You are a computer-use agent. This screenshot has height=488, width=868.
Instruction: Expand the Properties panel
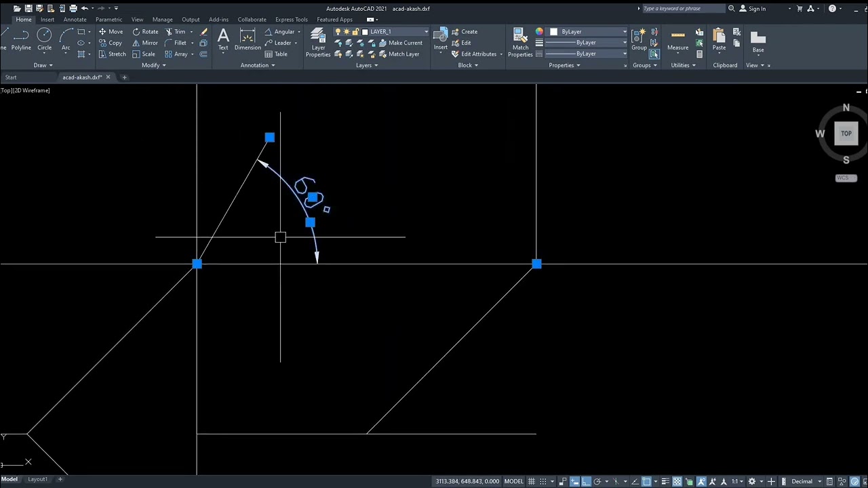(x=564, y=65)
